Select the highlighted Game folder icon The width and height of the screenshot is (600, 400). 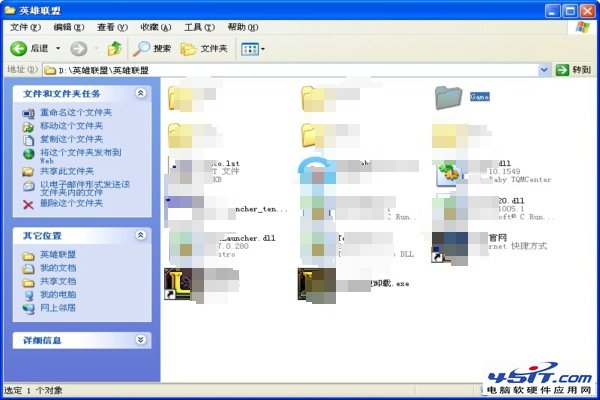[448, 97]
